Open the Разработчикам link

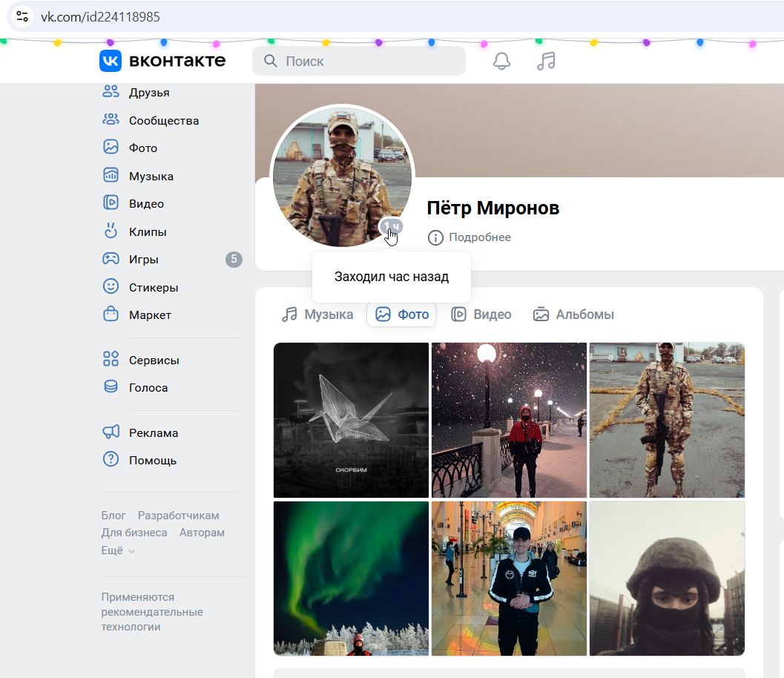pyautogui.click(x=177, y=515)
